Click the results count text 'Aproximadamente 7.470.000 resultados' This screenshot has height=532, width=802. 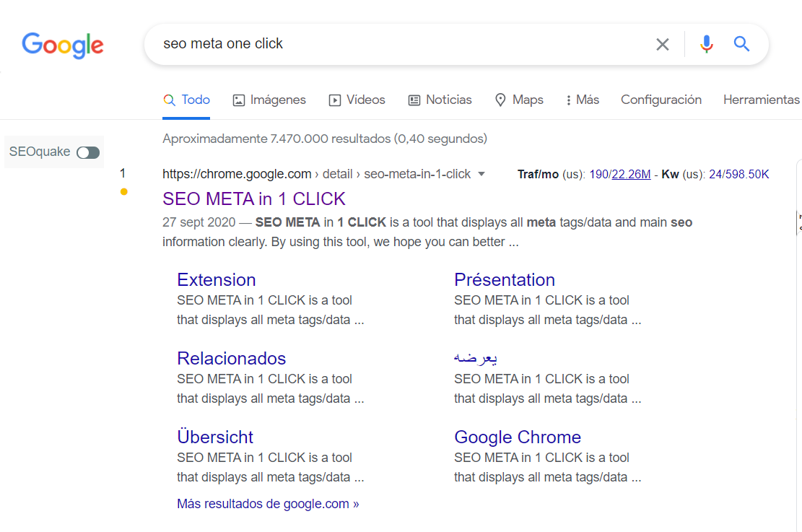click(x=276, y=139)
